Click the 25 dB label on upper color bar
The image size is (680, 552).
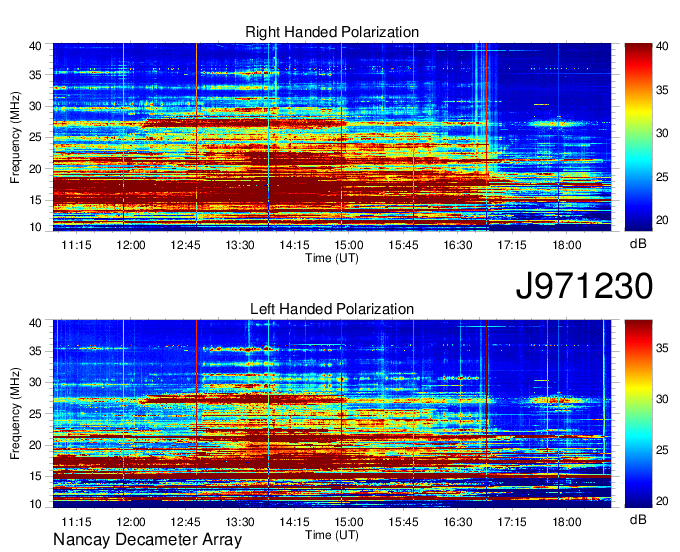662,177
